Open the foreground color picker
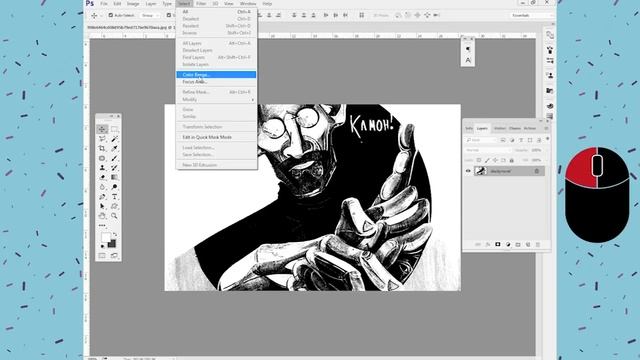This screenshot has width=640, height=360. pyautogui.click(x=105, y=237)
